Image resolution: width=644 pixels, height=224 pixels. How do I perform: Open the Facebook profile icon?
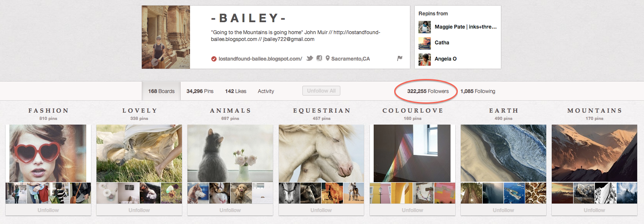(319, 58)
